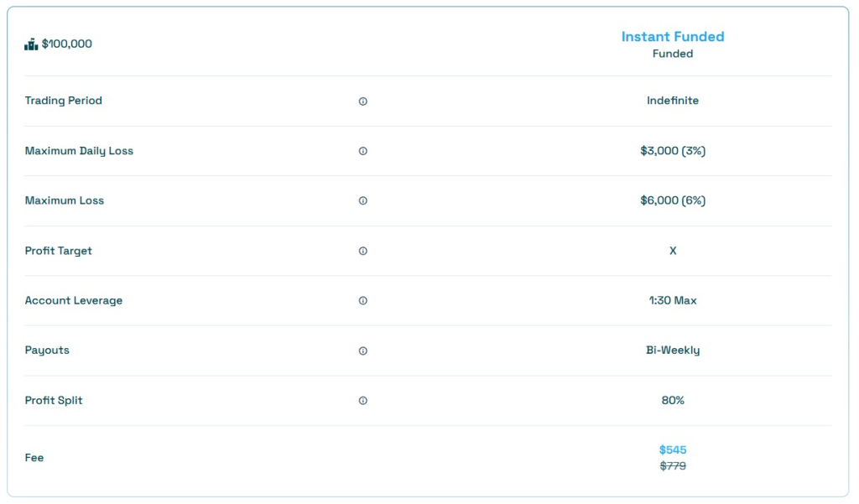View the Profit Target info icon
Viewport: 859px width, 504px height.
point(362,250)
